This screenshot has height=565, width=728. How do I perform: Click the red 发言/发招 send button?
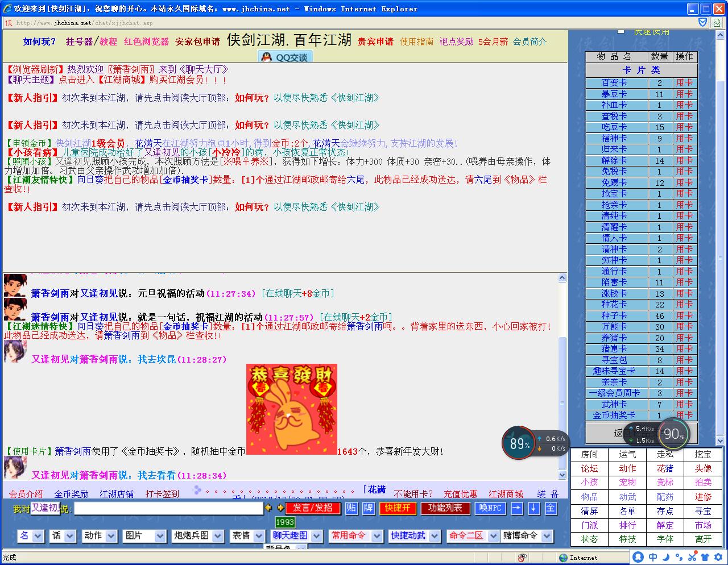pyautogui.click(x=313, y=508)
